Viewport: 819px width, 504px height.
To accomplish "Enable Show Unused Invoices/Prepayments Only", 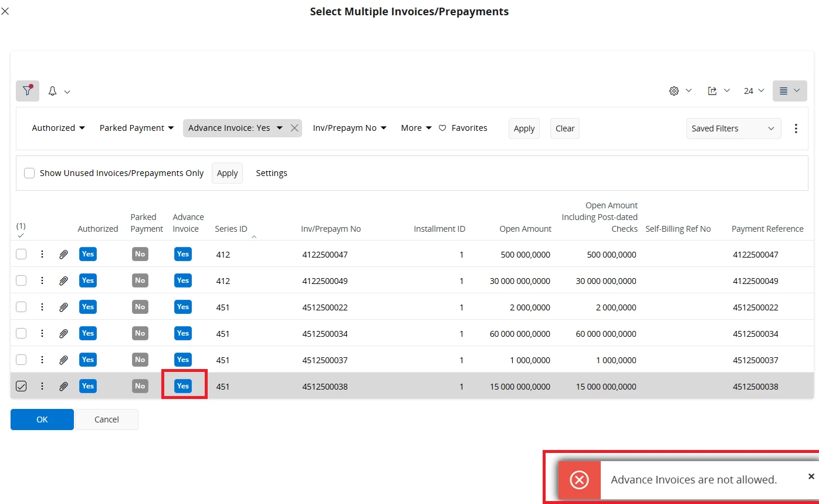I will tap(29, 173).
